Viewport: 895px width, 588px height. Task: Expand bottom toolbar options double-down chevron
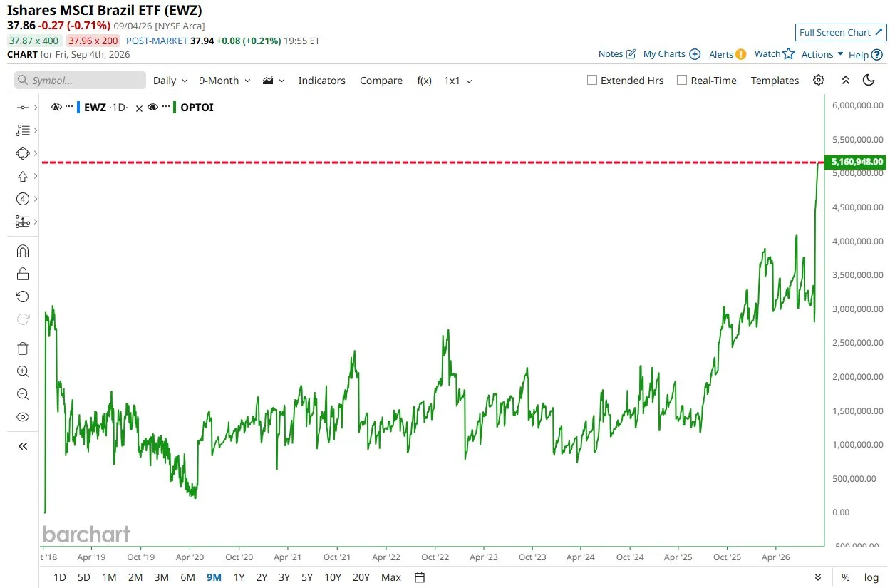817,577
